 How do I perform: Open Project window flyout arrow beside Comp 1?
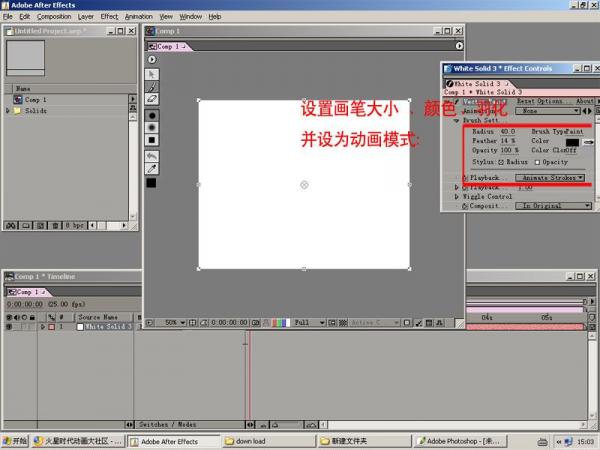[x=133, y=99]
